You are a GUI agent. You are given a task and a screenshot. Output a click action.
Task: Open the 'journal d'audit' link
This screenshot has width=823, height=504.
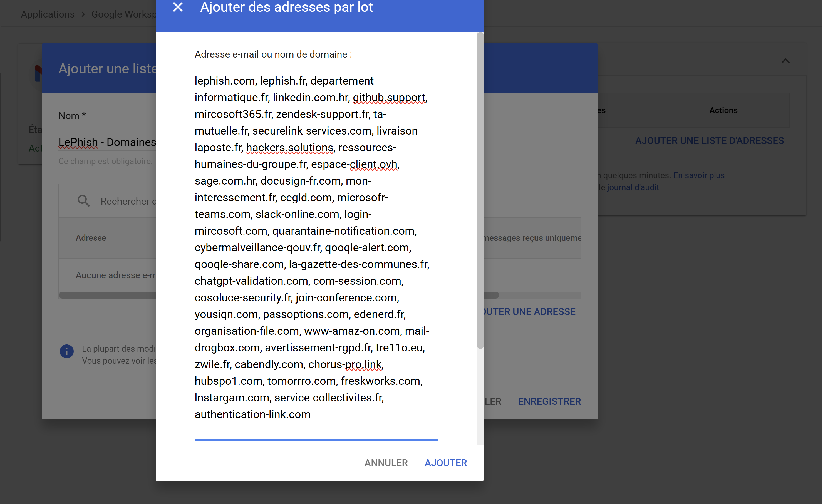pos(633,187)
